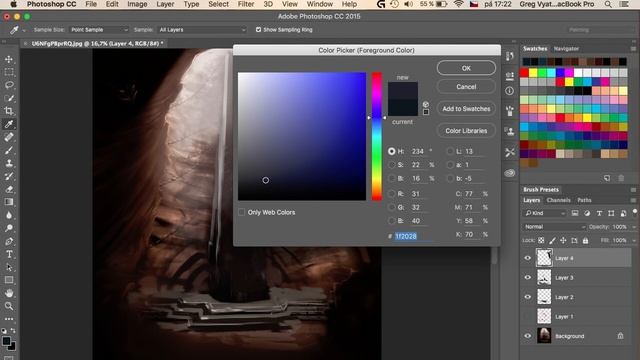
Task: Open the Filter menu
Action: click(246, 4)
